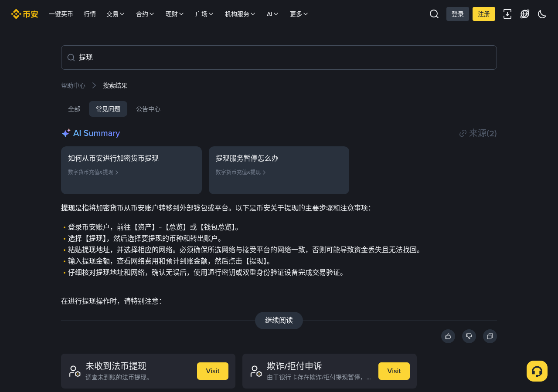Switch to the 常见问题 tab

[108, 109]
